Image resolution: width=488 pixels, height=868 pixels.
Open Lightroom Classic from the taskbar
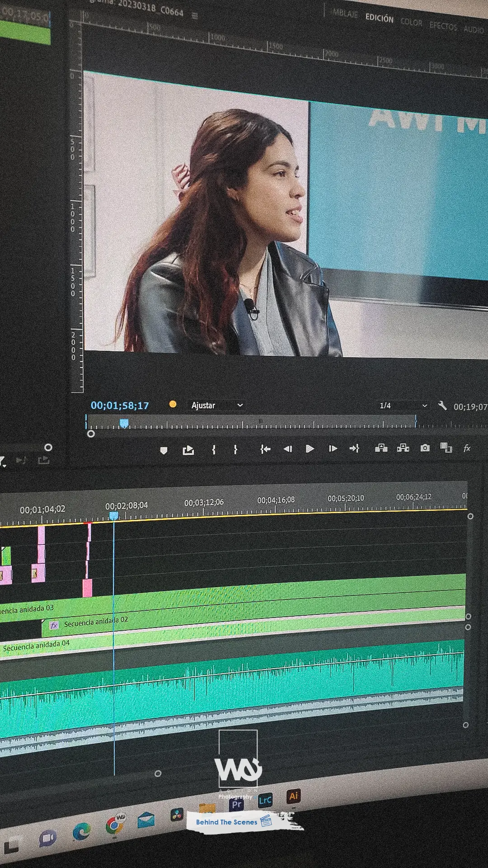[265, 800]
